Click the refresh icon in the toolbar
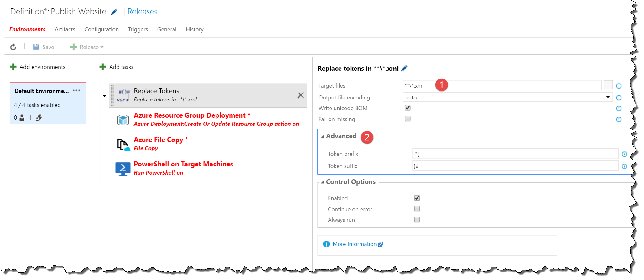Image resolution: width=644 pixels, height=280 pixels. point(13,47)
